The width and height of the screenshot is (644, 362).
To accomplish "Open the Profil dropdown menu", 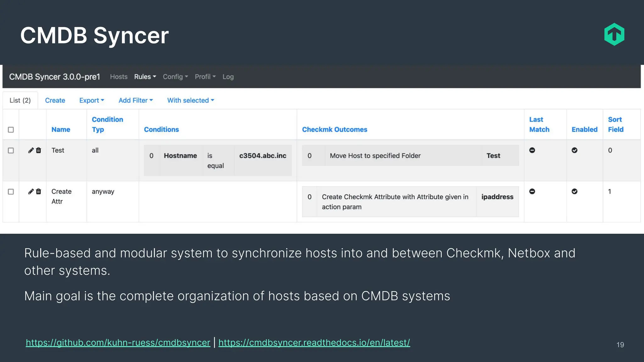I will (x=205, y=77).
